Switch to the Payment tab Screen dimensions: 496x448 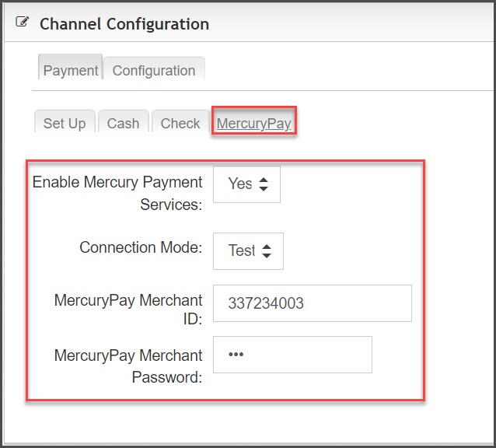(71, 68)
